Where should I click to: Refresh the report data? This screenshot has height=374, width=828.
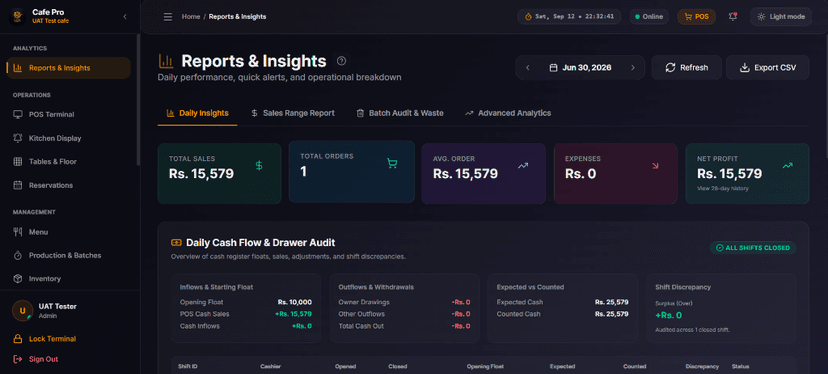click(x=686, y=68)
